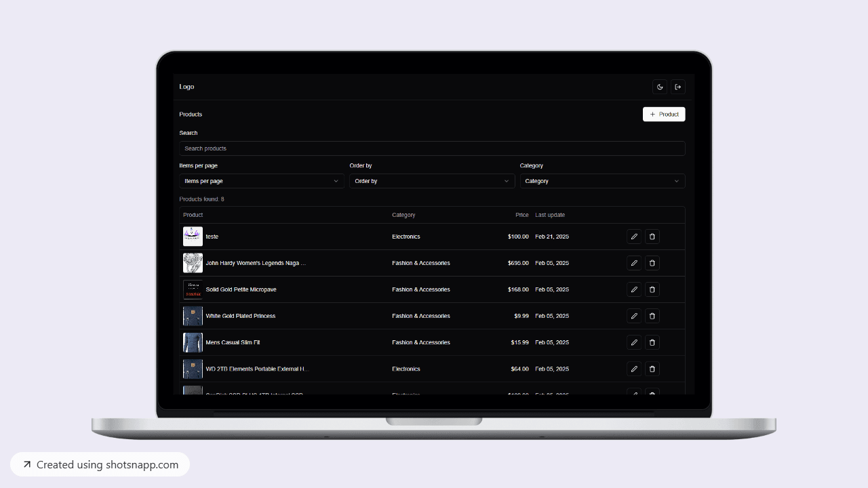Open the Items per page dropdown

point(261,181)
